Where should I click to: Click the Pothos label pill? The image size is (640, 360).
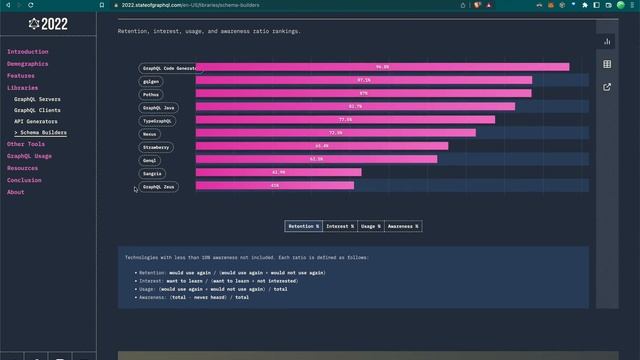coord(151,95)
